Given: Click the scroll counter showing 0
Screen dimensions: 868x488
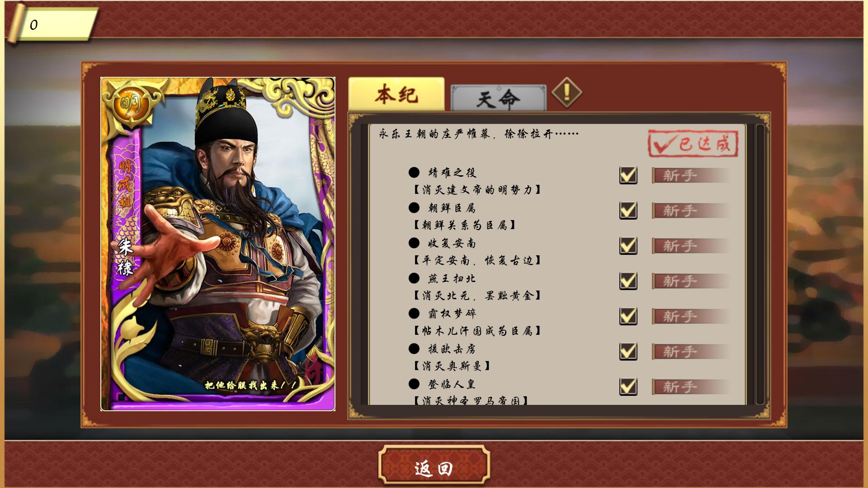Looking at the screenshot, I should point(52,24).
